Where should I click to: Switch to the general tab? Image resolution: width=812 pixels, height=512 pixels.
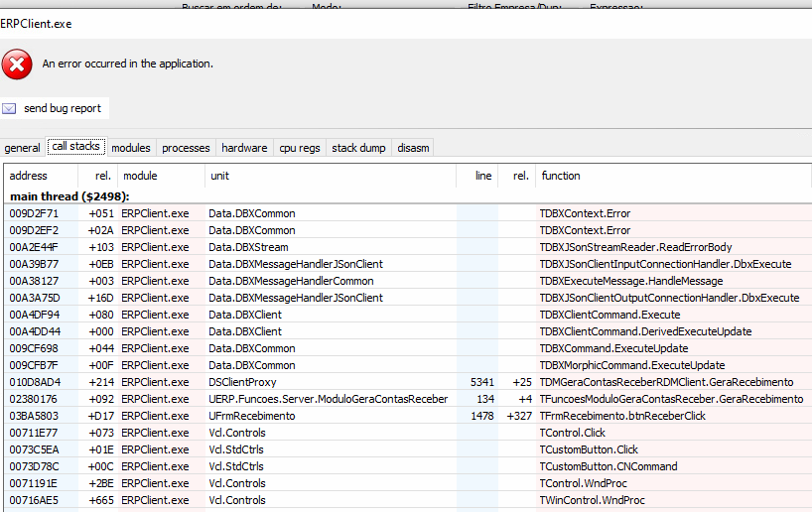point(22,148)
